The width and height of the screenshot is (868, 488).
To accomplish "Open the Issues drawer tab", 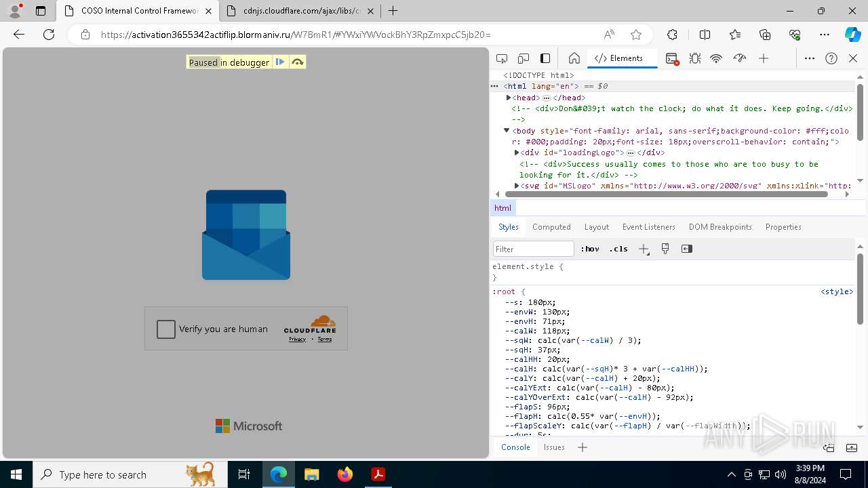I will [554, 447].
